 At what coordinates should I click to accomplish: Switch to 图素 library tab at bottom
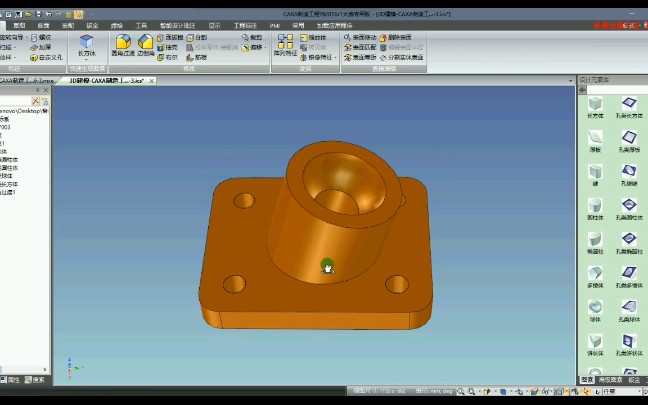pyautogui.click(x=587, y=380)
